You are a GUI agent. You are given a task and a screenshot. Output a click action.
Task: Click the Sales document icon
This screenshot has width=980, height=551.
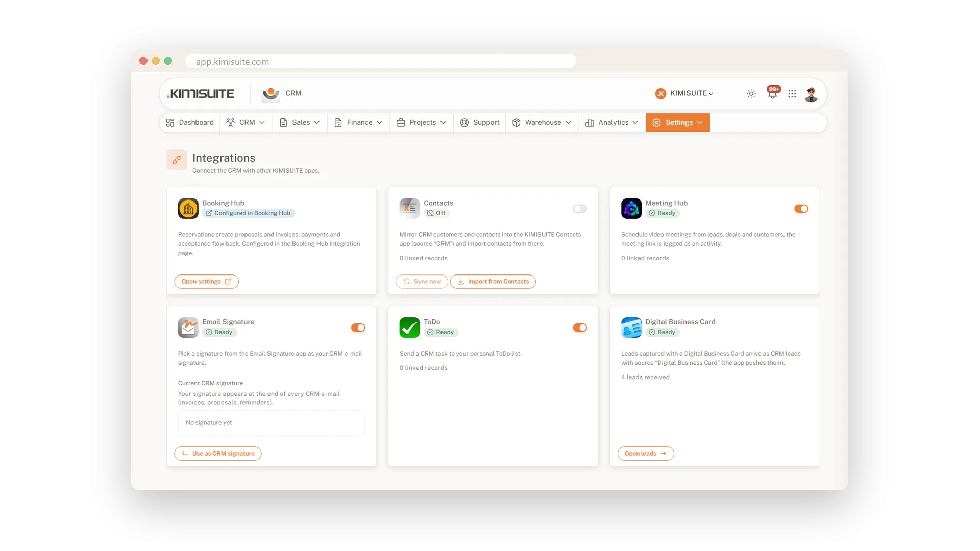283,122
